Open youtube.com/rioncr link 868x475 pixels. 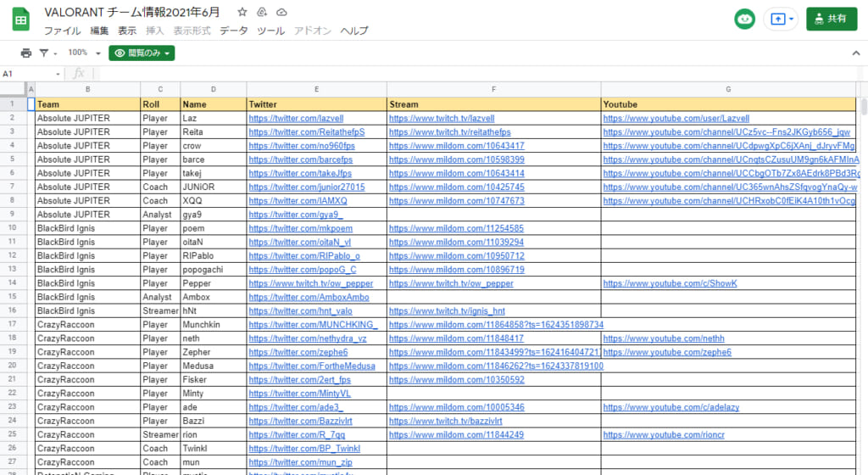(664, 434)
